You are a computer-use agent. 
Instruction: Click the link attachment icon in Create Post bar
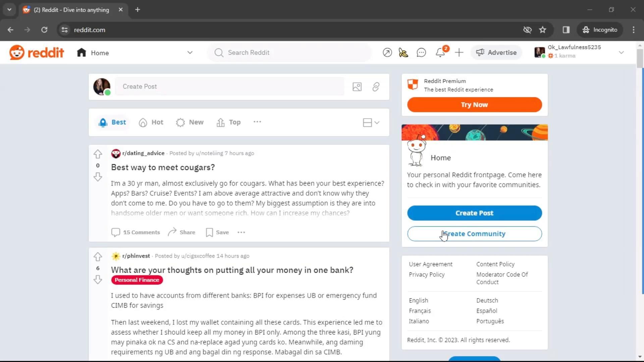376,87
